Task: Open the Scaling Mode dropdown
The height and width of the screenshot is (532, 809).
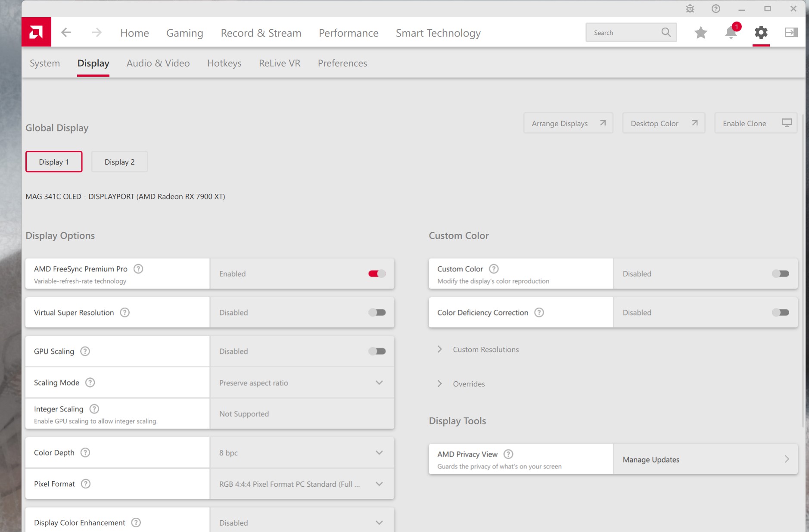Action: click(x=302, y=383)
